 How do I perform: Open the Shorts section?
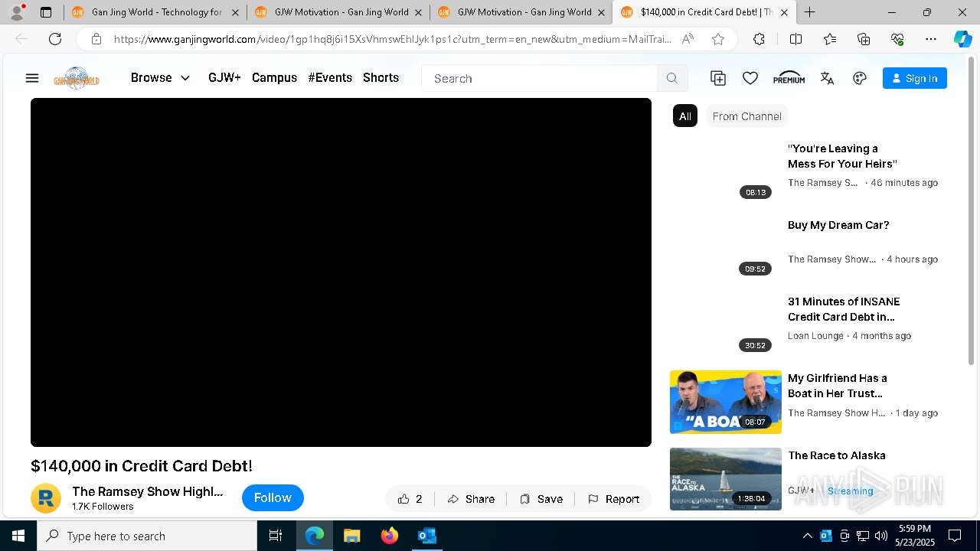381,78
